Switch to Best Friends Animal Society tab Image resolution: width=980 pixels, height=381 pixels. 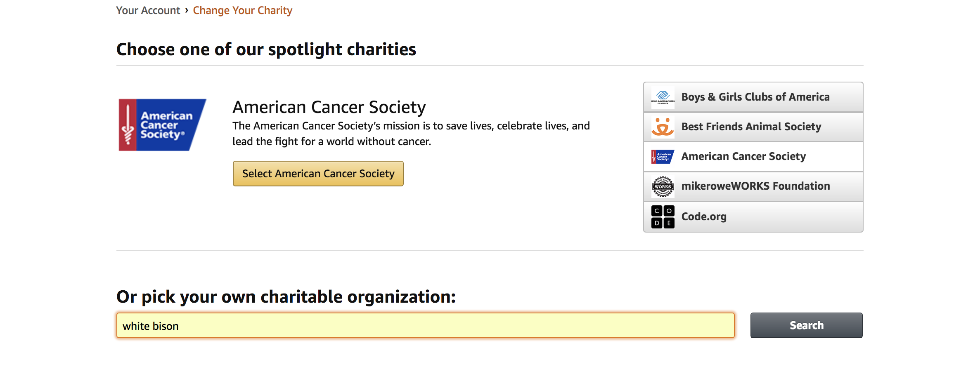pyautogui.click(x=751, y=127)
